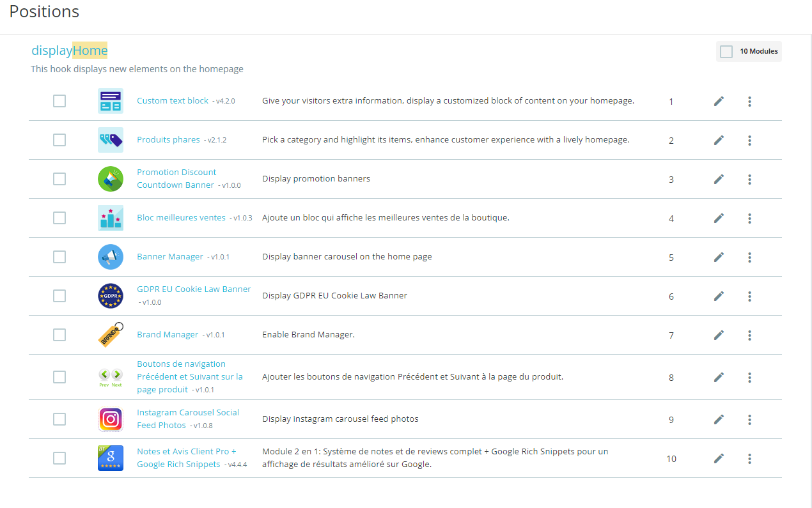Open more options for Instagram Carousel Social Feed
The width and height of the screenshot is (812, 508).
[x=749, y=419]
